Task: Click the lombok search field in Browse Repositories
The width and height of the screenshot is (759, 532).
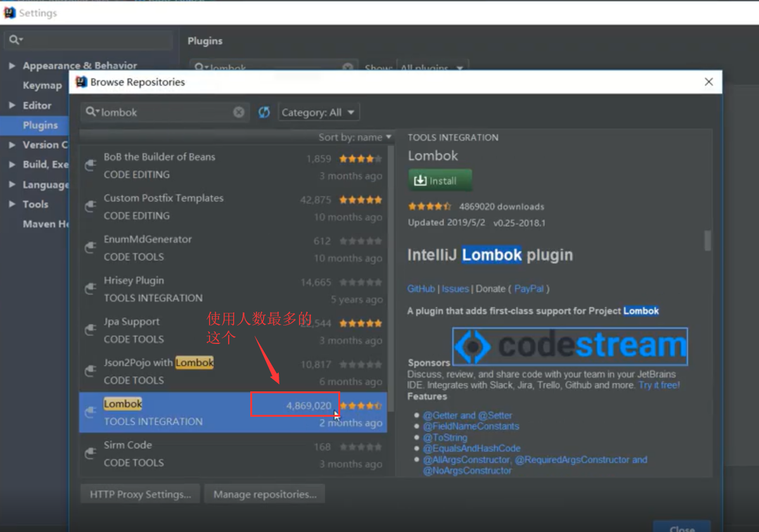Action: 165,112
